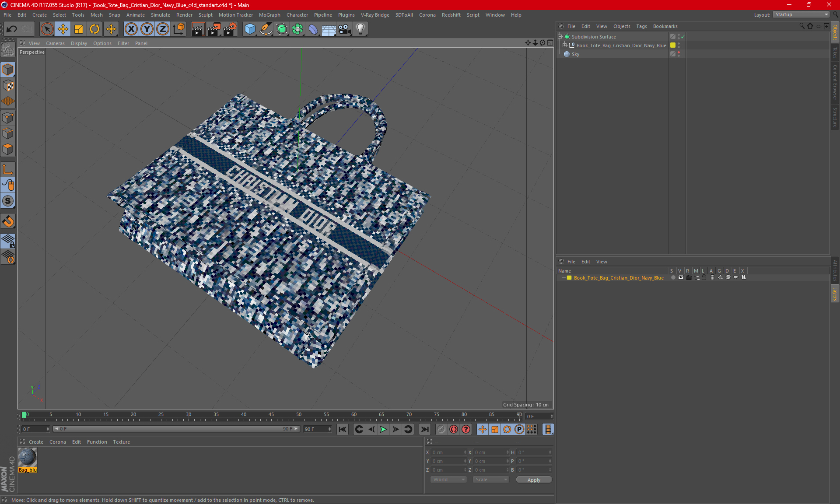Activate the Rotate tool in top toolbar
Viewport: 840px width, 504px height.
[94, 29]
